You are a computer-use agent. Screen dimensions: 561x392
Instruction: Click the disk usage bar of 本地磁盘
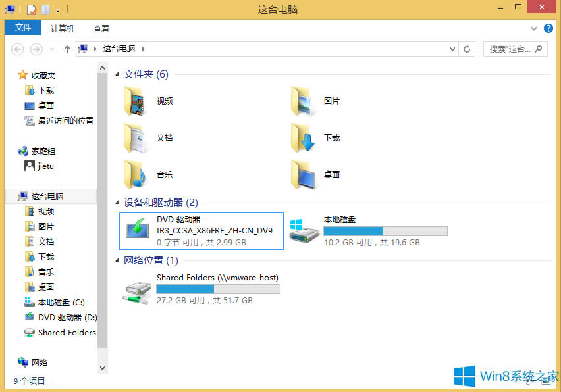[385, 232]
